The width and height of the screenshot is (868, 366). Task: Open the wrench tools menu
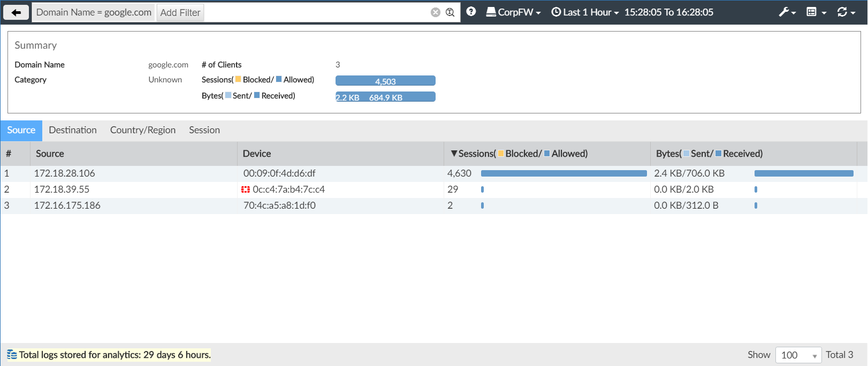click(787, 12)
